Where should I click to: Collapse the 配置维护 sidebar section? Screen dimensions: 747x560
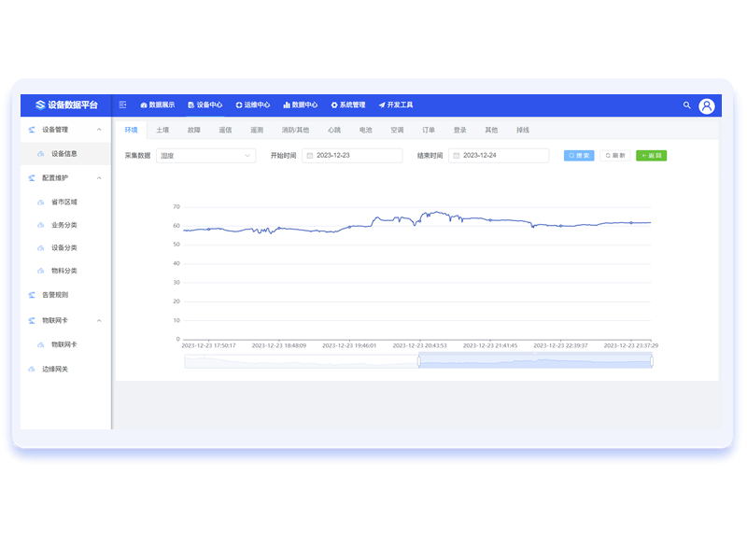(100, 177)
